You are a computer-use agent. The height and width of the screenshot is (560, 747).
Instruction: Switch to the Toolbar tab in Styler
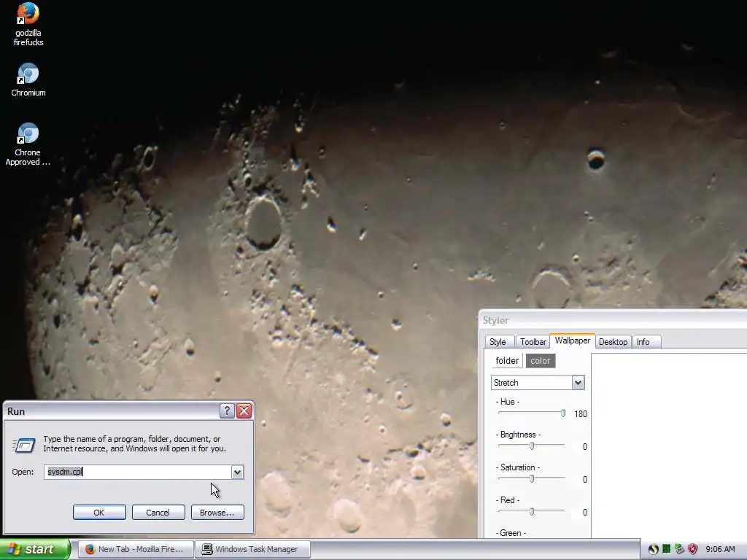pos(533,342)
